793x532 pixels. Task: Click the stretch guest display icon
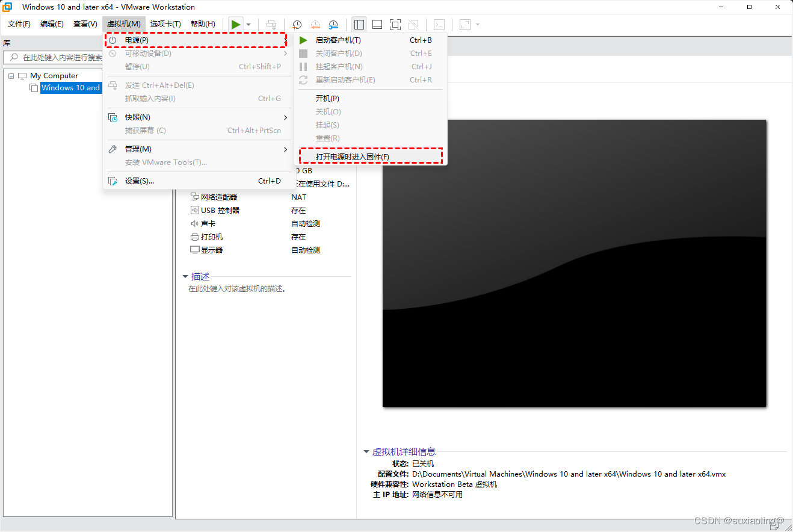[x=465, y=25]
